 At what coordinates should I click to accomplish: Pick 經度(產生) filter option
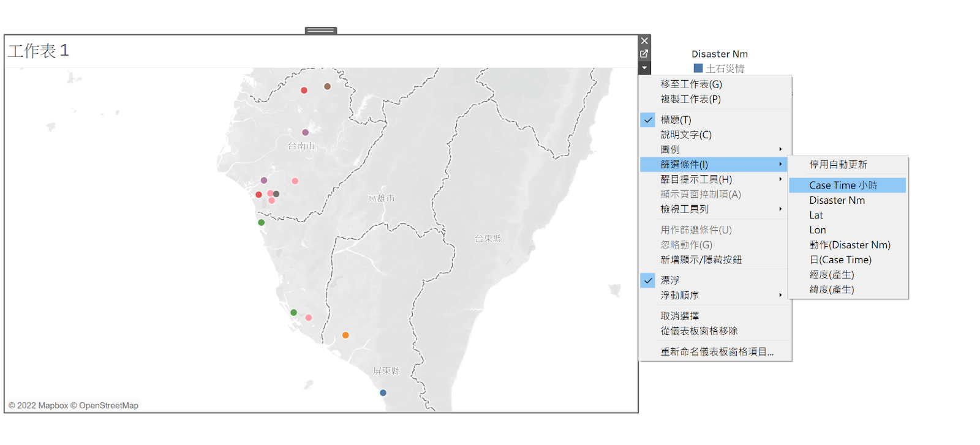(848, 275)
